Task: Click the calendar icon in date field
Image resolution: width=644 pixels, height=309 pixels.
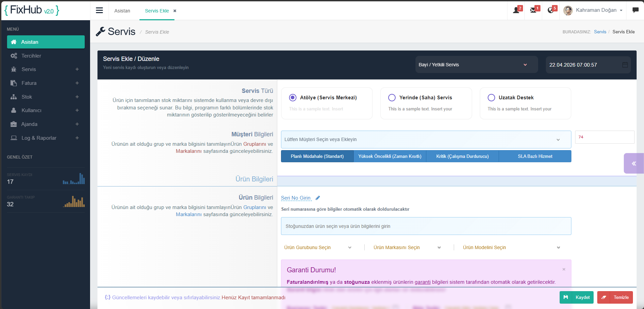Action: tap(625, 65)
